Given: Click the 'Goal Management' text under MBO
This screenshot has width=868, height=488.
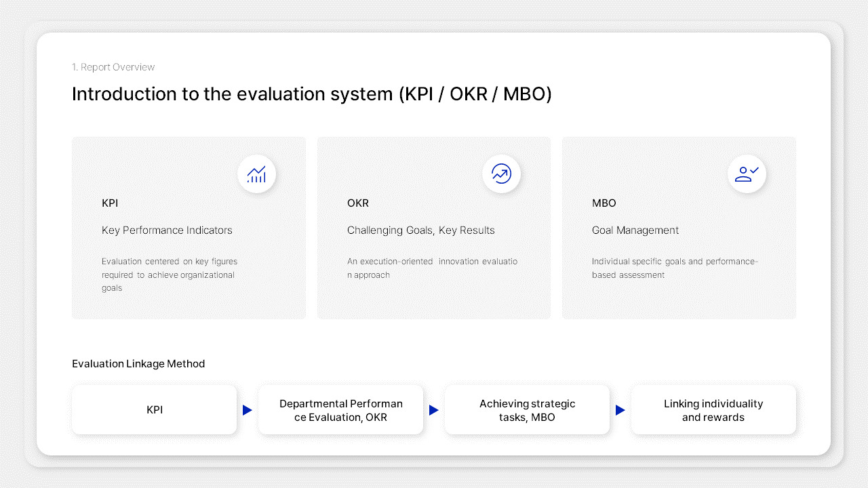Looking at the screenshot, I should coord(635,230).
